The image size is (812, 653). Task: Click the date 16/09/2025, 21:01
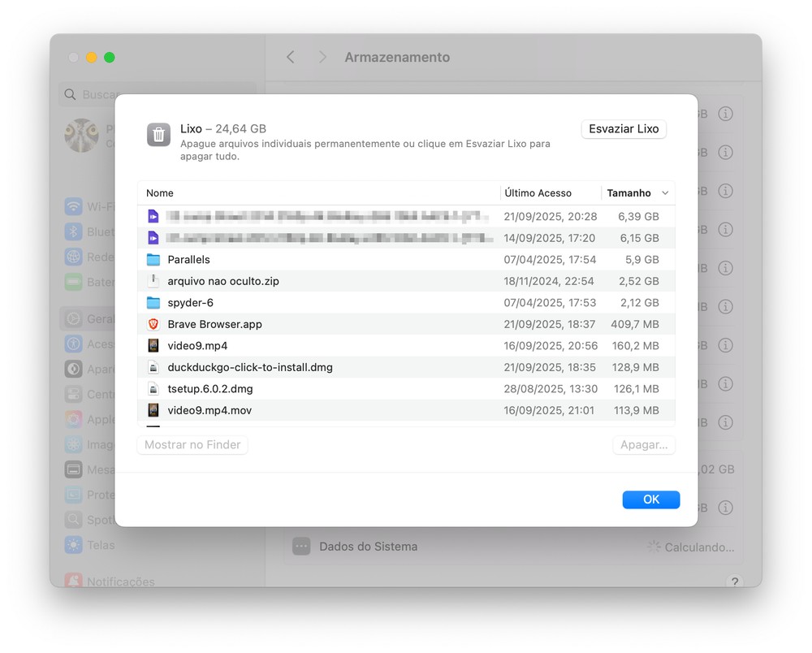pyautogui.click(x=548, y=410)
